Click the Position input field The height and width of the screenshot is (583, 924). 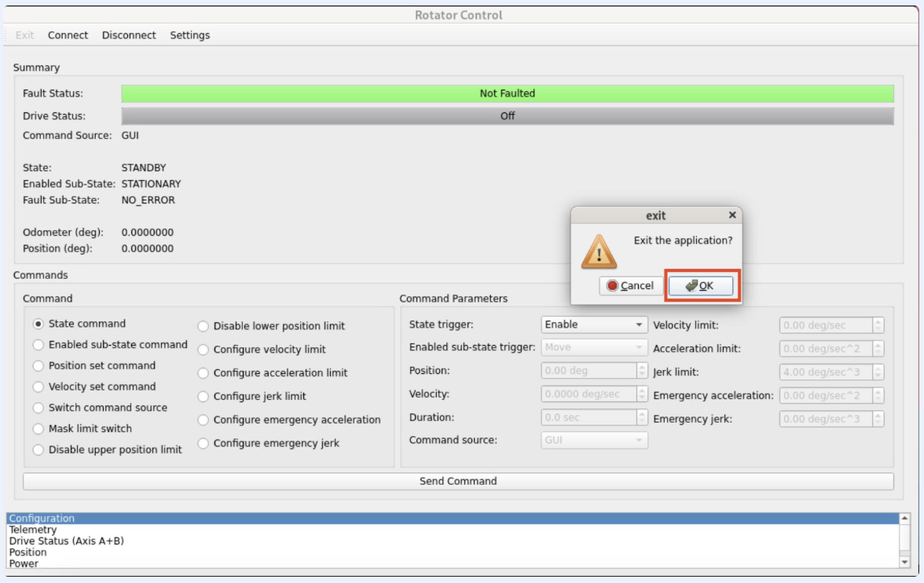click(588, 371)
